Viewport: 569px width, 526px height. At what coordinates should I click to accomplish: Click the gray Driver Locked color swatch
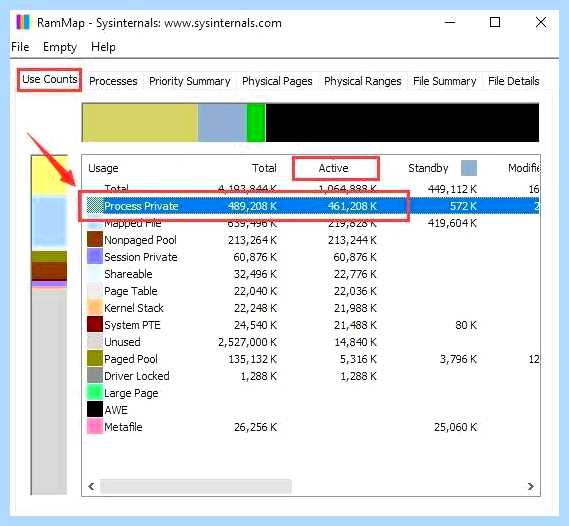95,375
